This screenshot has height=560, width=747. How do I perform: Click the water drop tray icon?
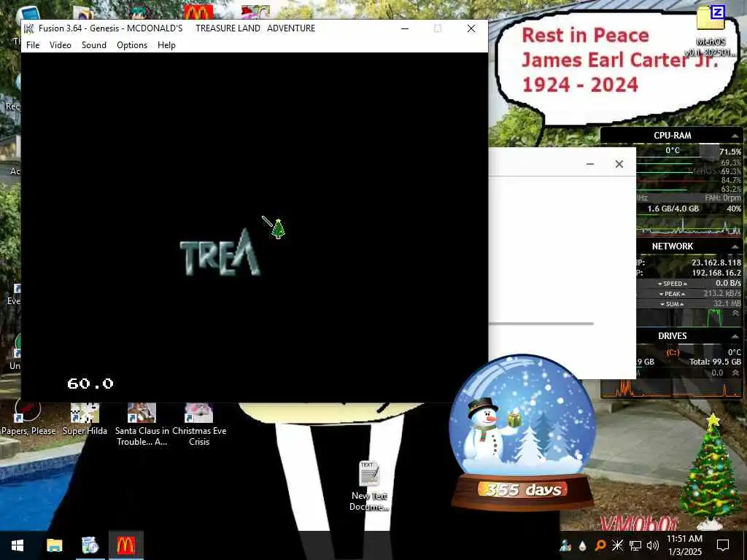(582, 545)
